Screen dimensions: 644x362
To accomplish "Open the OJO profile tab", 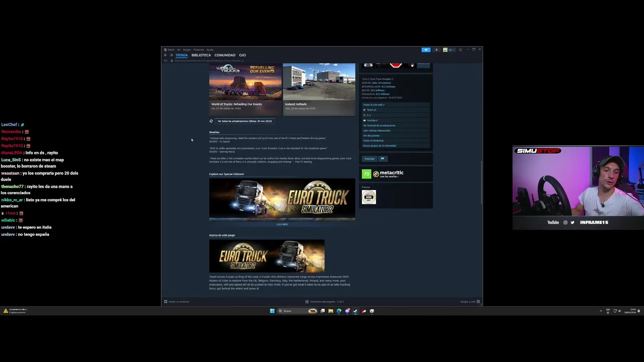I will click(243, 55).
